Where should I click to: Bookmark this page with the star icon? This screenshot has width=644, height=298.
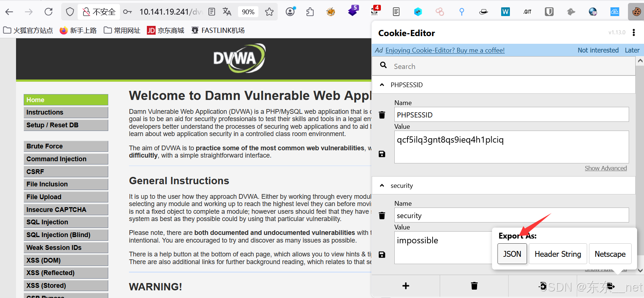tap(269, 12)
